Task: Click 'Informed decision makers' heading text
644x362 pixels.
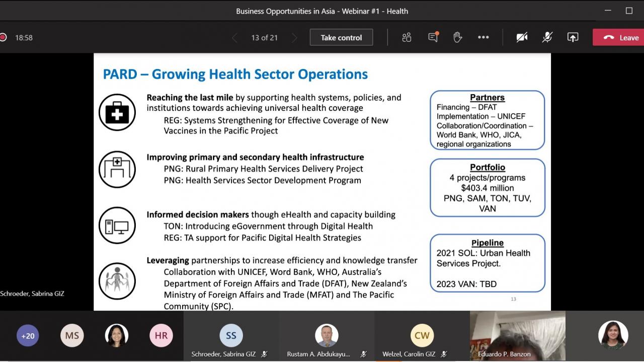Action: click(198, 214)
